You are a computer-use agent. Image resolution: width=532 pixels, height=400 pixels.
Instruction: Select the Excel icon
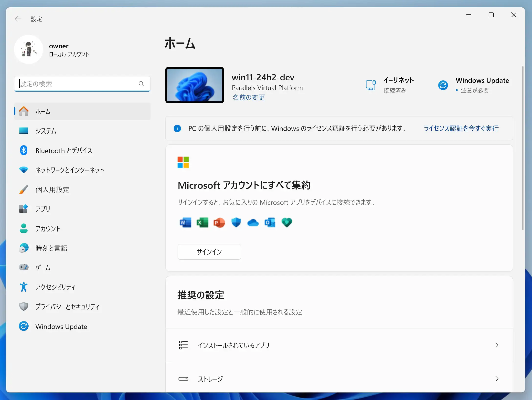202,222
